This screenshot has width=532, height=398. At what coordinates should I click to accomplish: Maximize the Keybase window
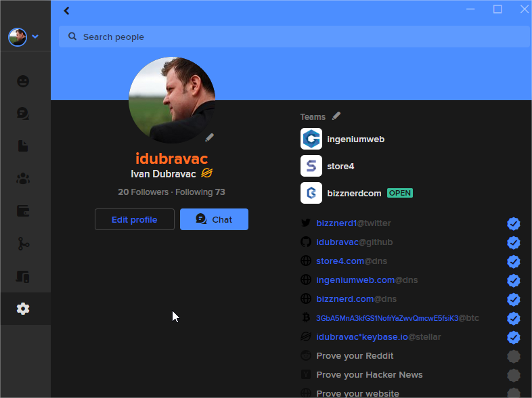click(x=497, y=9)
